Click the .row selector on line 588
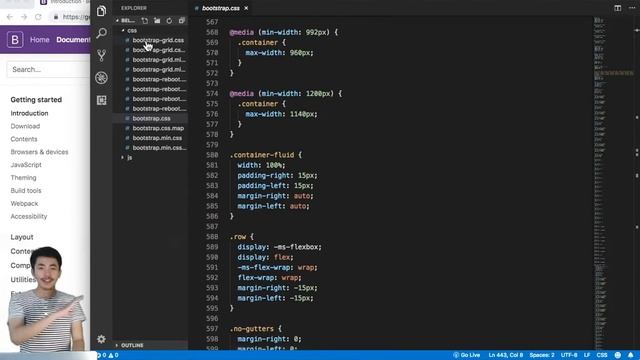This screenshot has width=640, height=360. point(238,237)
